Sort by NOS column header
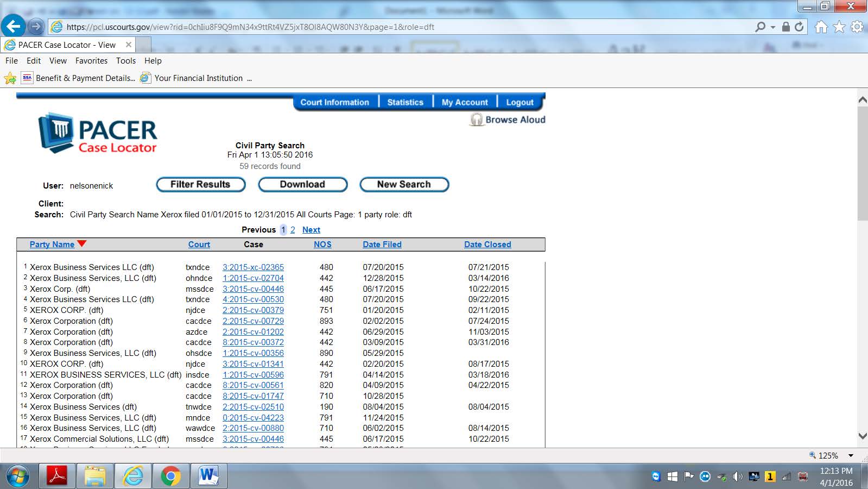868x489 pixels. click(322, 244)
